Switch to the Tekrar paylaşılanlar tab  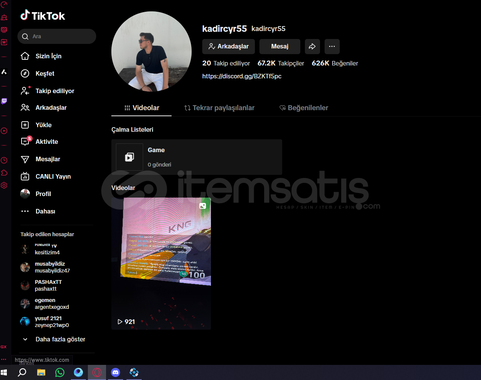tap(219, 108)
